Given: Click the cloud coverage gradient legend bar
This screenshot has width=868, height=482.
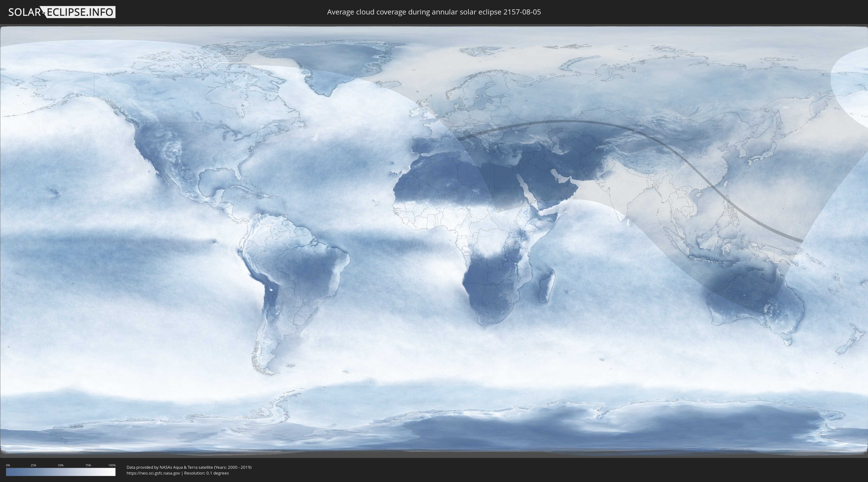Looking at the screenshot, I should click(x=61, y=472).
